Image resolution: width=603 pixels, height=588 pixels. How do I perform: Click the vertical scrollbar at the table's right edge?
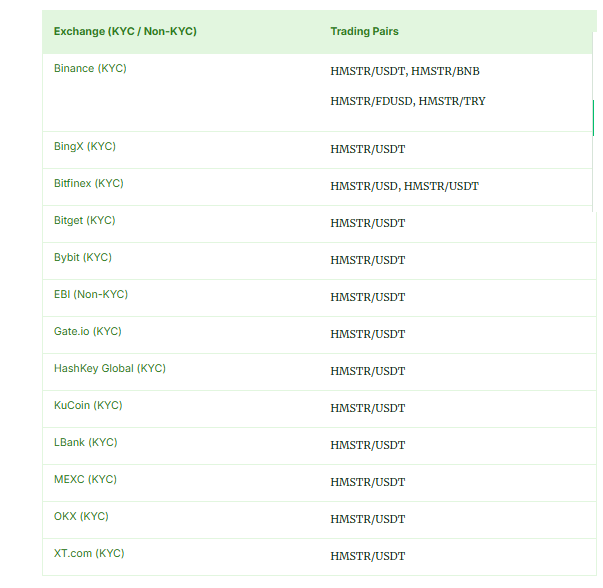pyautogui.click(x=593, y=115)
